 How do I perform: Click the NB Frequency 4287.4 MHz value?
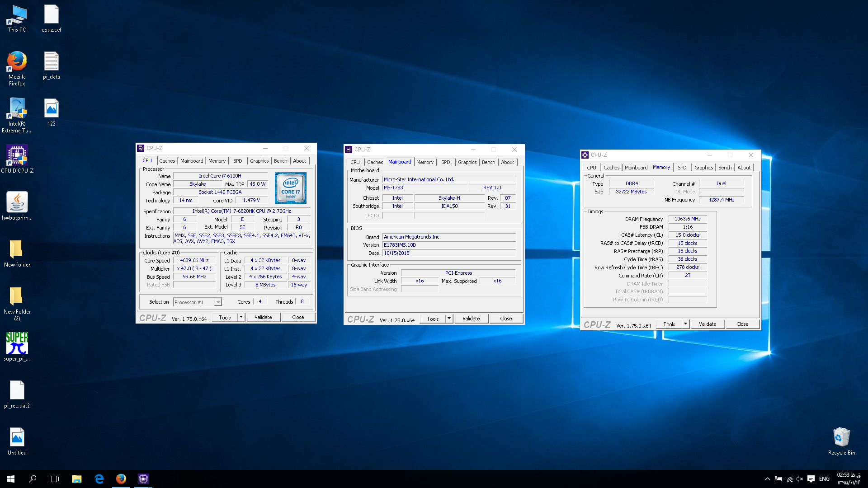tap(722, 200)
